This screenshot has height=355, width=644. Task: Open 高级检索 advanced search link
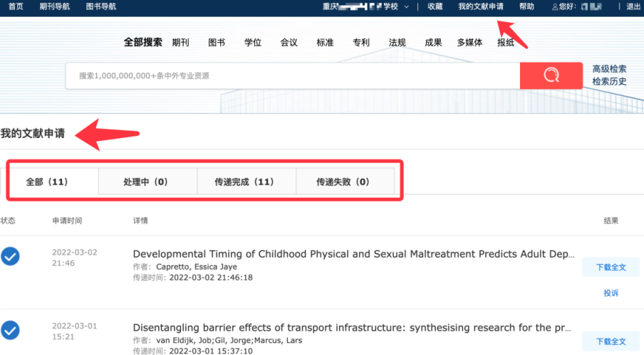click(609, 69)
